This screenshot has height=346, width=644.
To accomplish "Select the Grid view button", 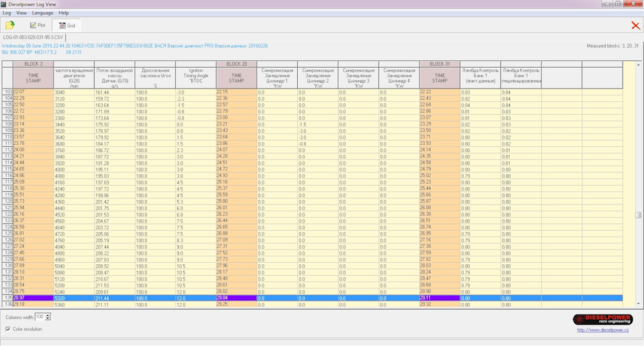I will pos(66,25).
